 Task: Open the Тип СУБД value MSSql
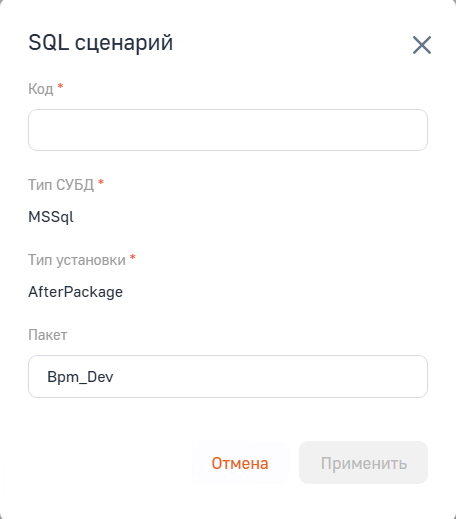coord(51,217)
